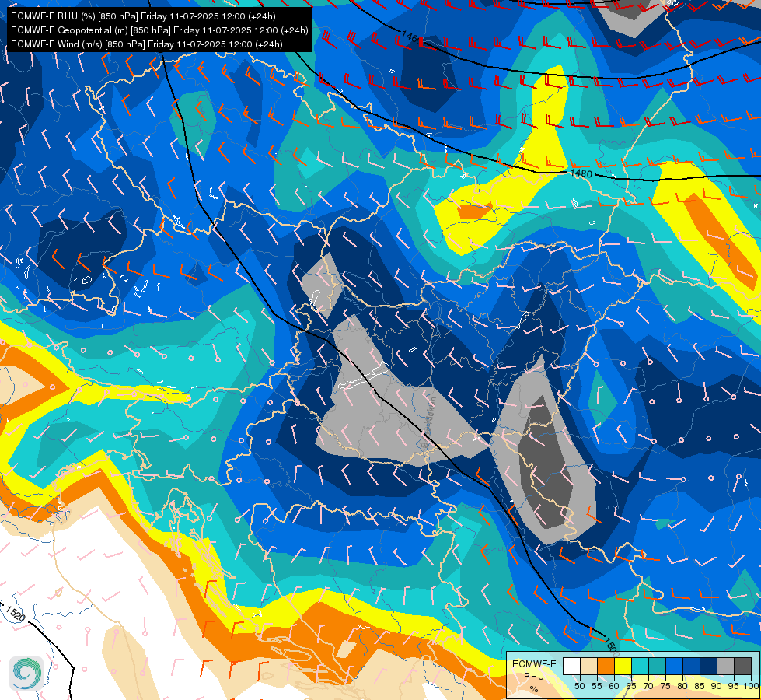Click the 1480 geopotential contour label
Viewport: 761px width, 700px height.
click(x=581, y=173)
